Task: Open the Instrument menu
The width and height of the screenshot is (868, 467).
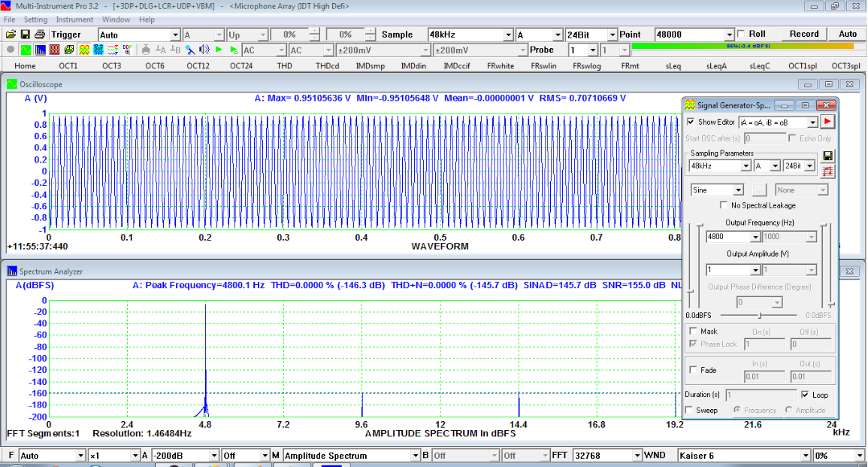Action: click(74, 20)
